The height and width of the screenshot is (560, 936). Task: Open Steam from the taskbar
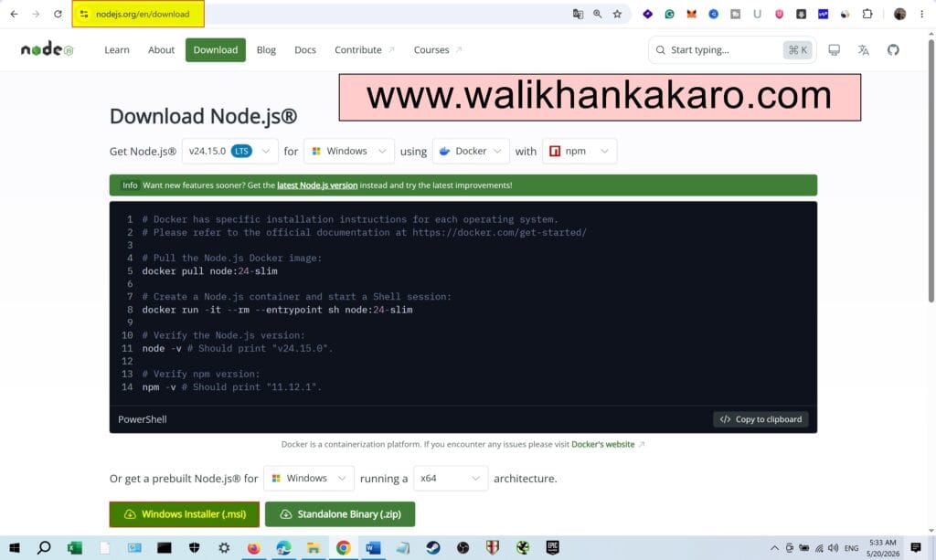click(432, 547)
